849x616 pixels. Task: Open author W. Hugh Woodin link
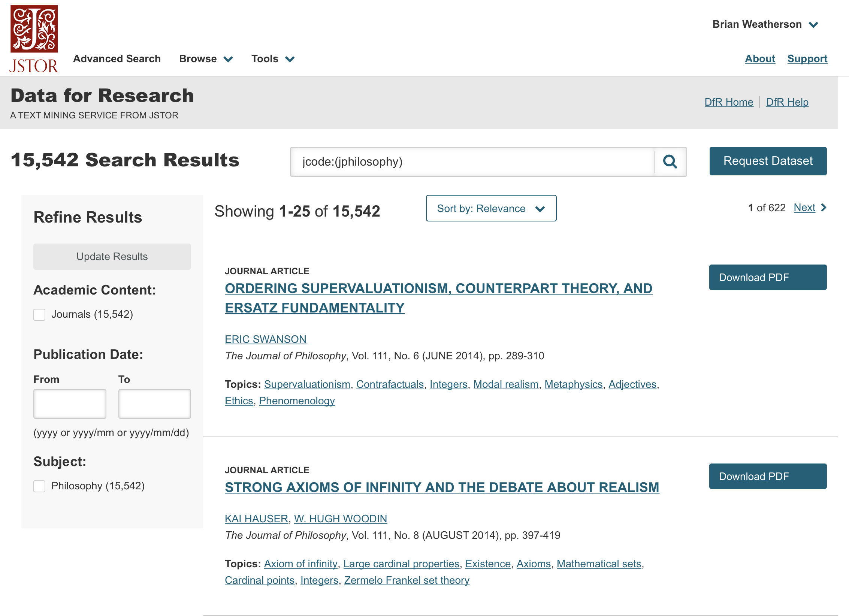(341, 519)
